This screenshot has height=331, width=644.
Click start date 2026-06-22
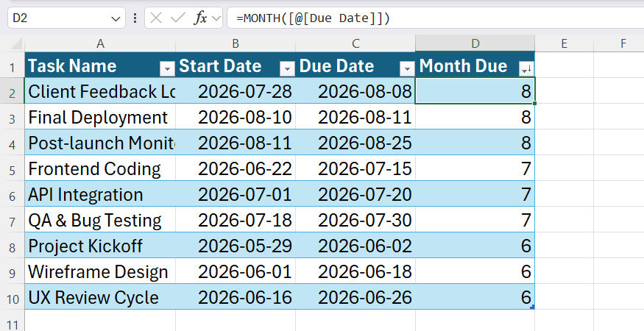236,168
